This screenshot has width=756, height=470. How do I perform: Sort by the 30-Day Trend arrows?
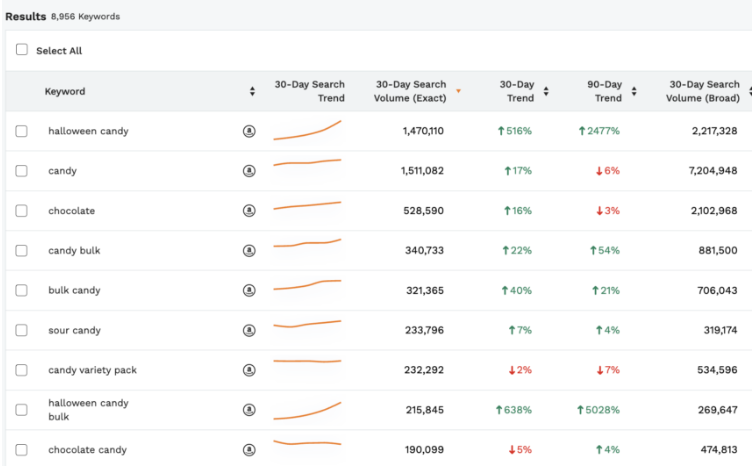[x=545, y=92]
